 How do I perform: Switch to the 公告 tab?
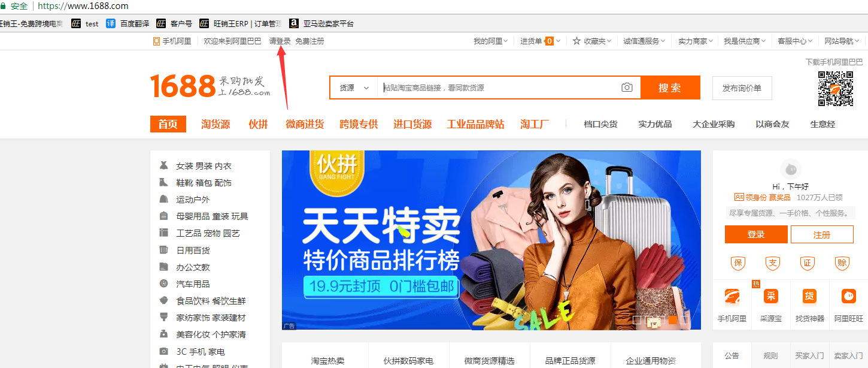pos(732,355)
